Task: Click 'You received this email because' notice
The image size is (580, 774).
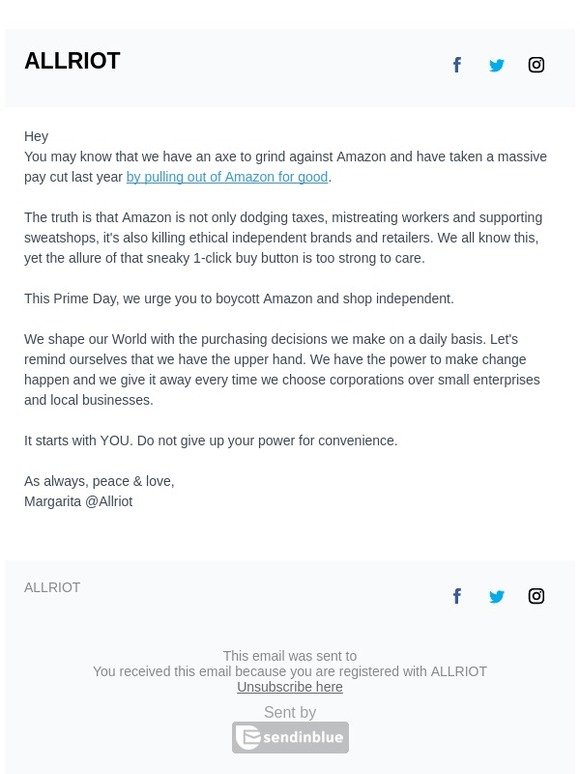Action: coord(290,671)
